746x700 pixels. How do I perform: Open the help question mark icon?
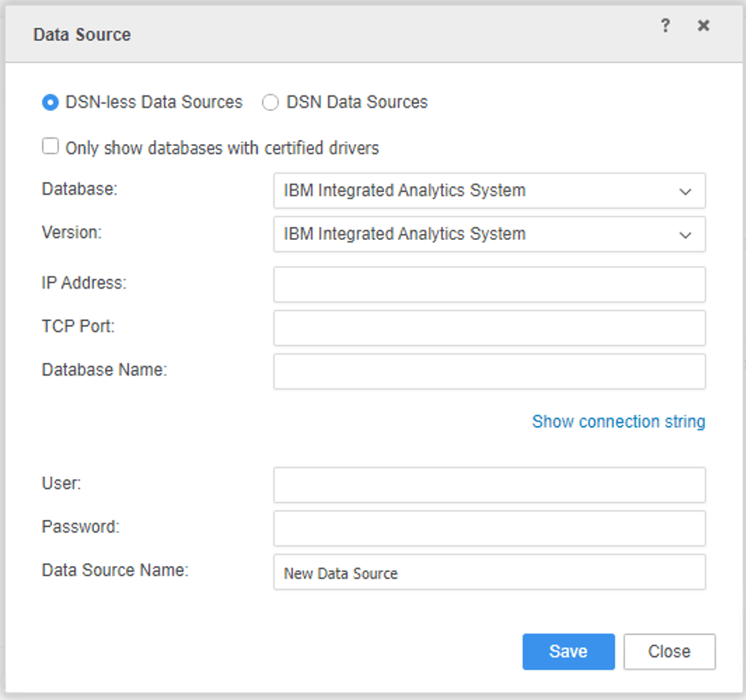point(666,26)
